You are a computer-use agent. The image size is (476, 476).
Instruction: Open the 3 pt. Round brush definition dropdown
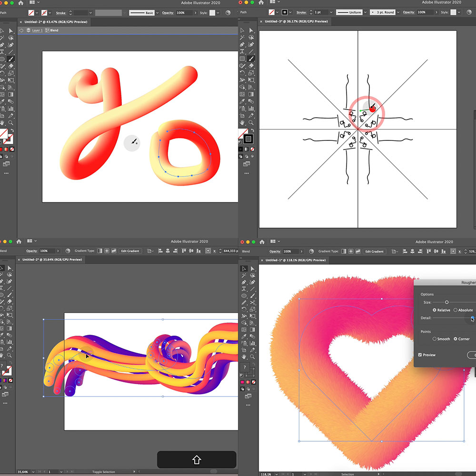(x=398, y=12)
